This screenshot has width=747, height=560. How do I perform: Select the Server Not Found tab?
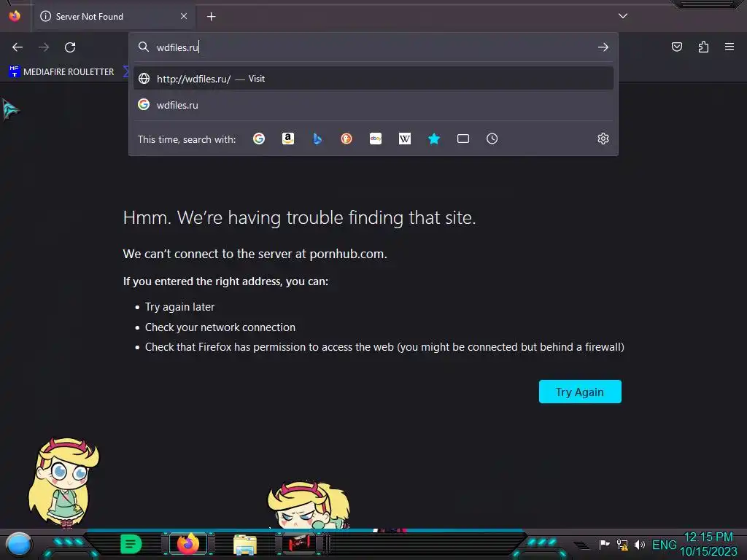[115, 17]
